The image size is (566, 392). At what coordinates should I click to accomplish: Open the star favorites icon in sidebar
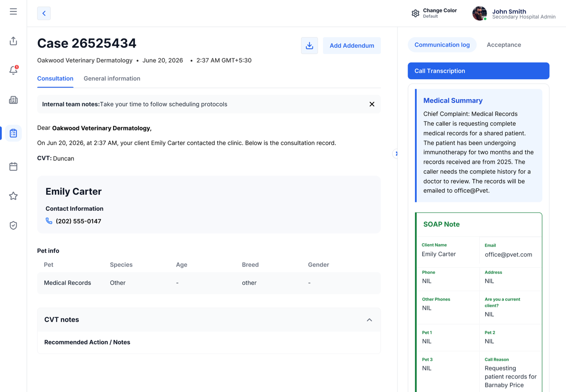(x=13, y=196)
